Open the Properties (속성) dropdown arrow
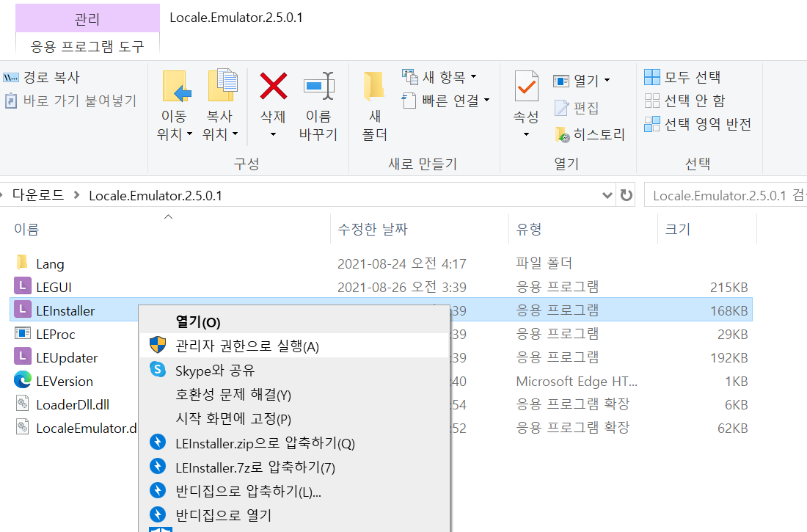 pos(526,135)
